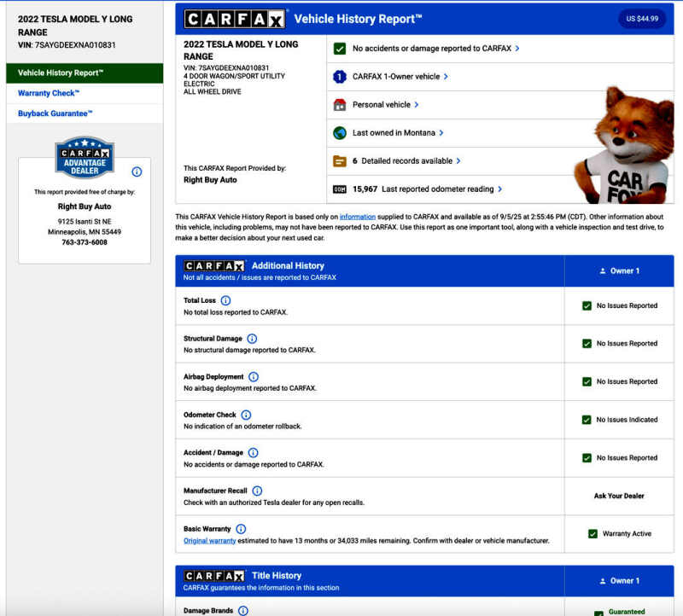
Task: Click Odometer Check No Issues Indicated checkmark
Action: (587, 420)
